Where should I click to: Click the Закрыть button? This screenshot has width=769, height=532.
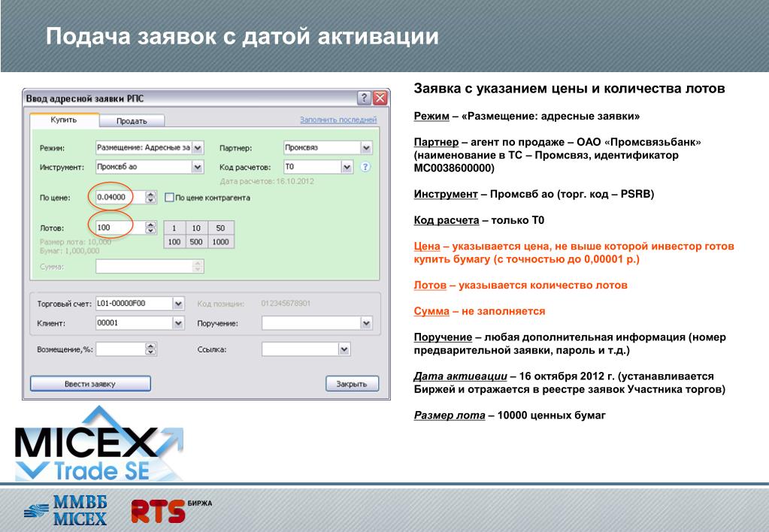(x=352, y=384)
